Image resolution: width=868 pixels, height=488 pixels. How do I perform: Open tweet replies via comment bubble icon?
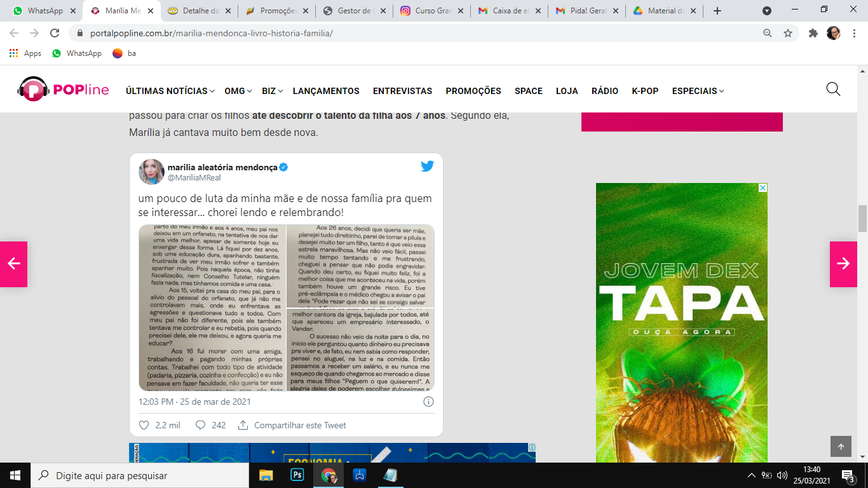[x=200, y=425]
